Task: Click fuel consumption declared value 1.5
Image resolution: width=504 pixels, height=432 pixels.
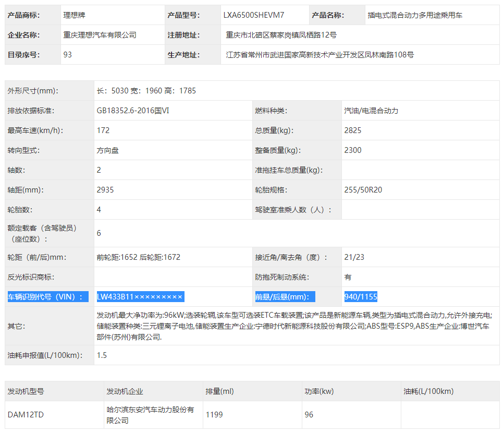Action: click(x=102, y=355)
